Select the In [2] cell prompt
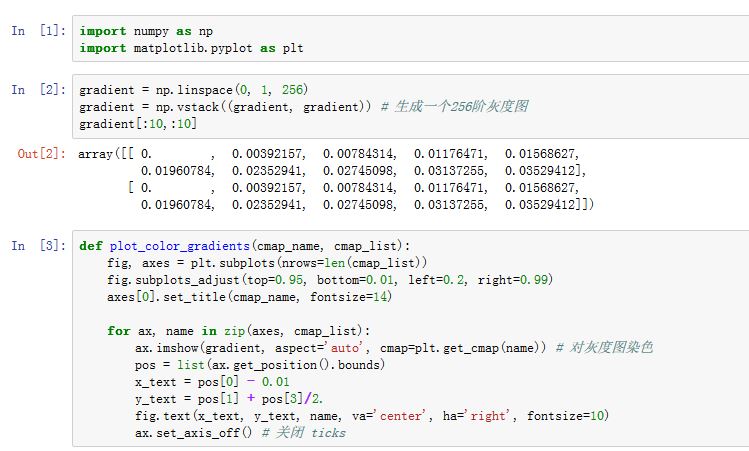 coord(36,90)
